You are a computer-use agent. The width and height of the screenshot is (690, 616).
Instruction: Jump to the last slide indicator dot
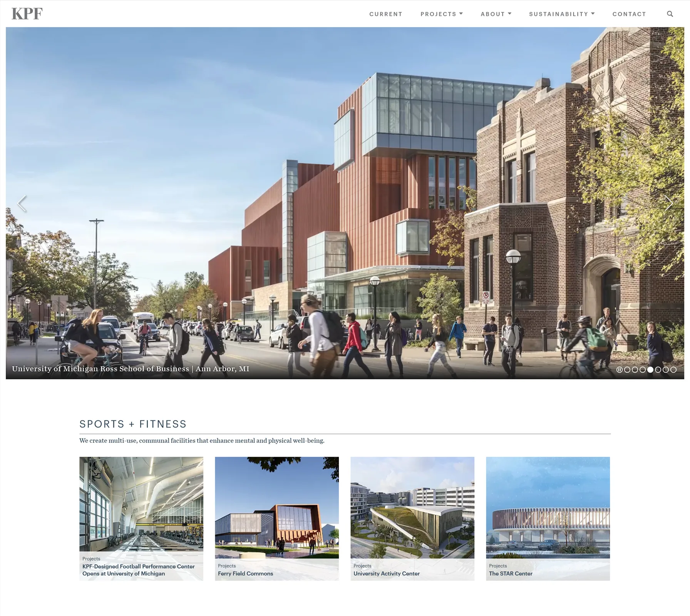point(673,370)
